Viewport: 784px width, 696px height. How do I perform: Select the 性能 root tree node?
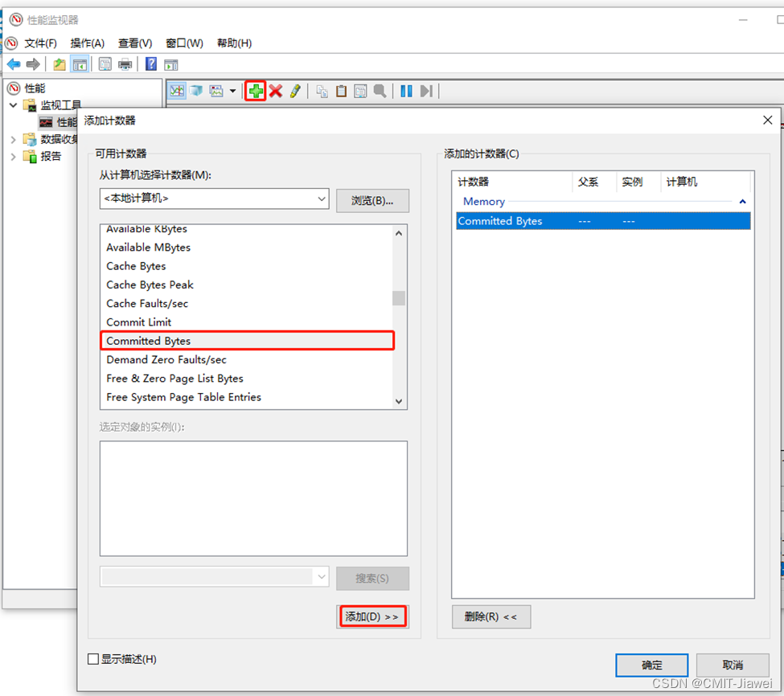click(35, 88)
